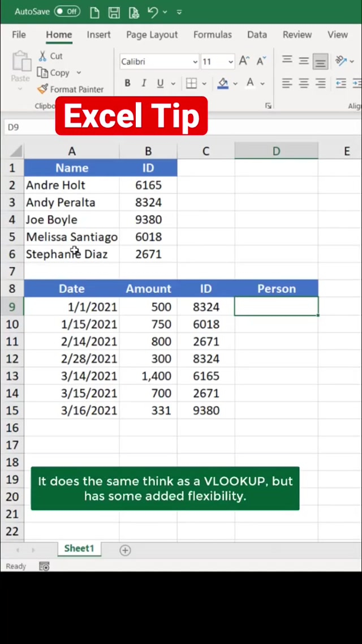Click the Format Painter button

[x=70, y=89]
